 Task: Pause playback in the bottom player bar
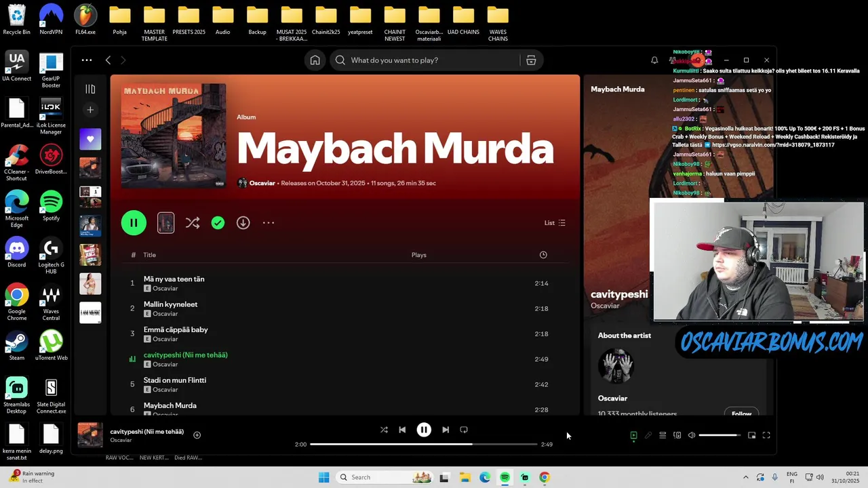(x=424, y=430)
